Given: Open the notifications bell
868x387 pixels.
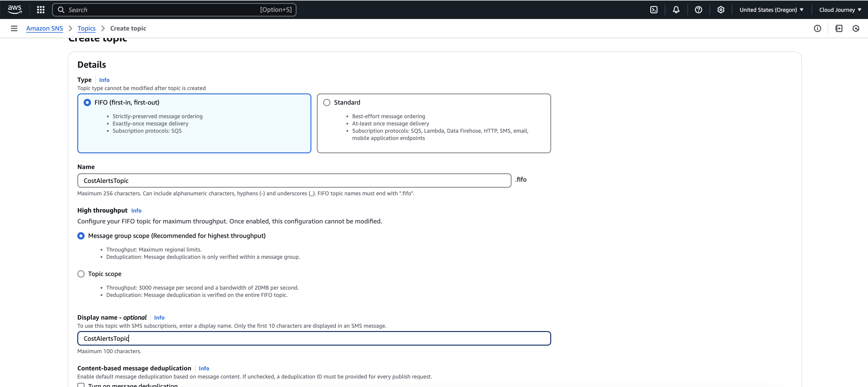Looking at the screenshot, I should (676, 10).
